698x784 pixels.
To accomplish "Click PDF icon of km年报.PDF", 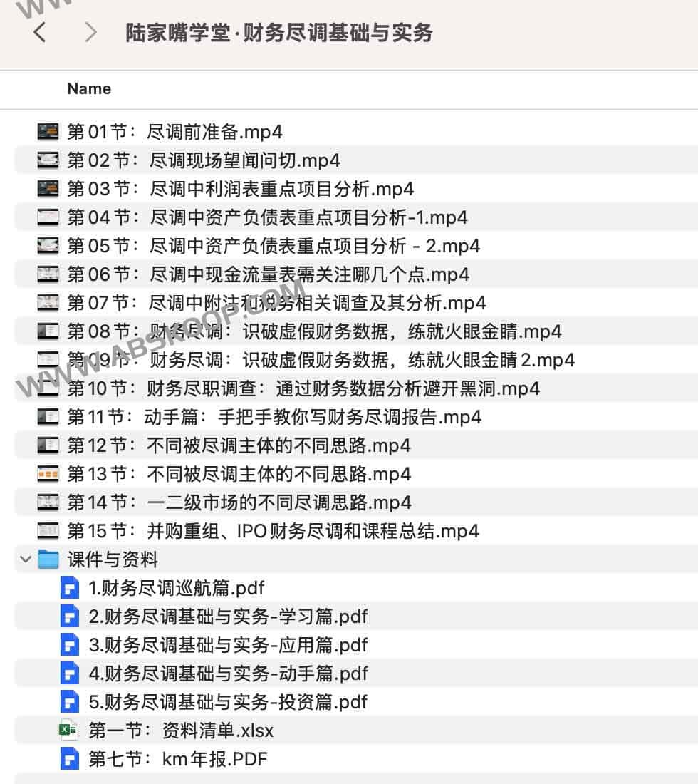I will point(69,759).
